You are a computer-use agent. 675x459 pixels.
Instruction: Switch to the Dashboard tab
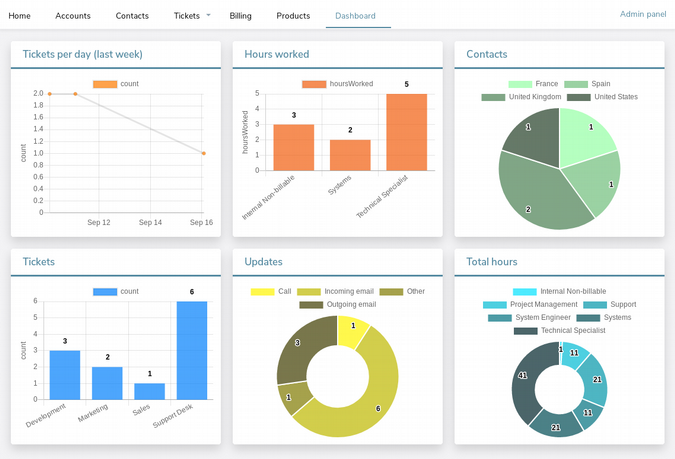356,16
